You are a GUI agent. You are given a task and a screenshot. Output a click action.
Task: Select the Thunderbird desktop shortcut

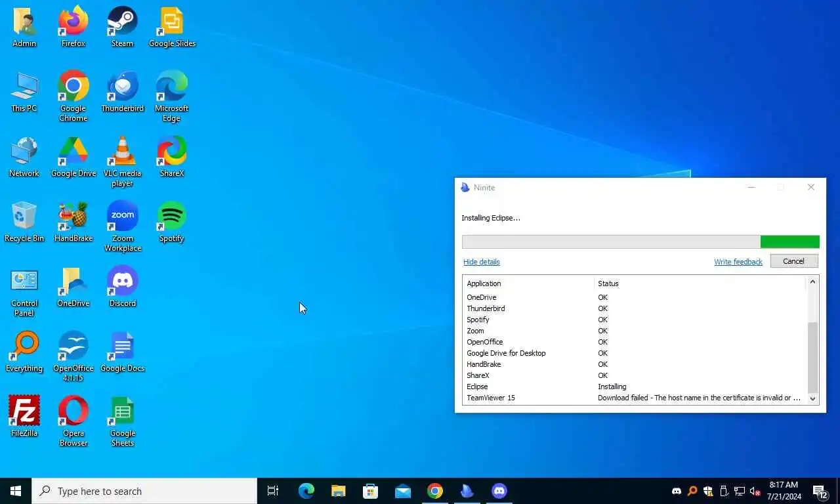[x=123, y=93]
